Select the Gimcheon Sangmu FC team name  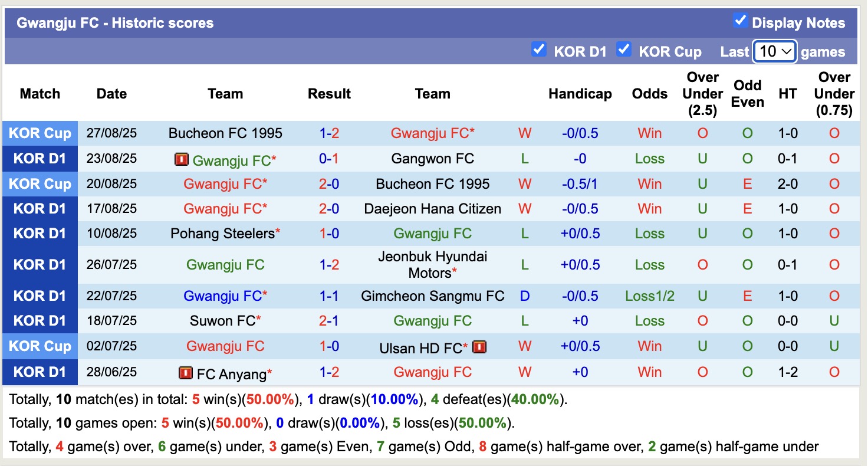(x=432, y=296)
